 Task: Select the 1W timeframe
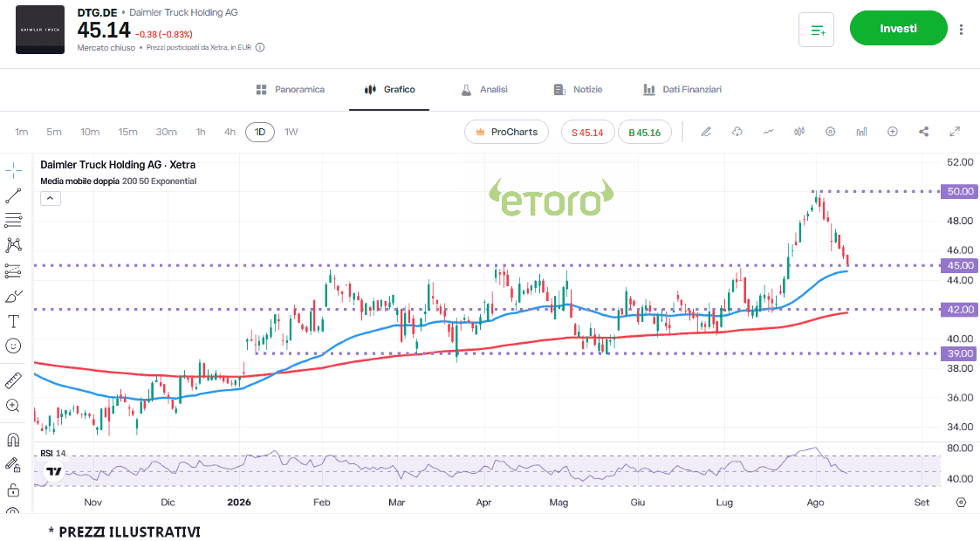[x=291, y=132]
